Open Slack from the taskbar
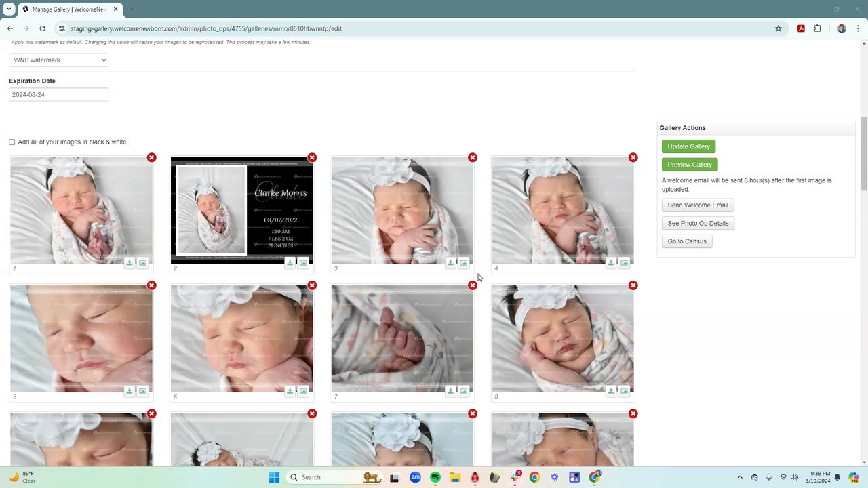Image resolution: width=868 pixels, height=488 pixels. [x=515, y=477]
